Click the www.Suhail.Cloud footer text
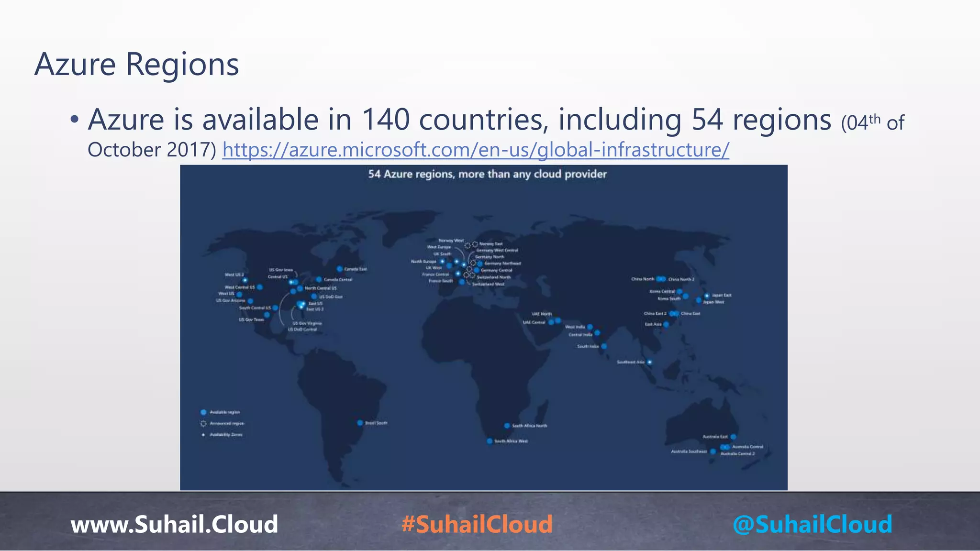980x551 pixels. (x=174, y=524)
